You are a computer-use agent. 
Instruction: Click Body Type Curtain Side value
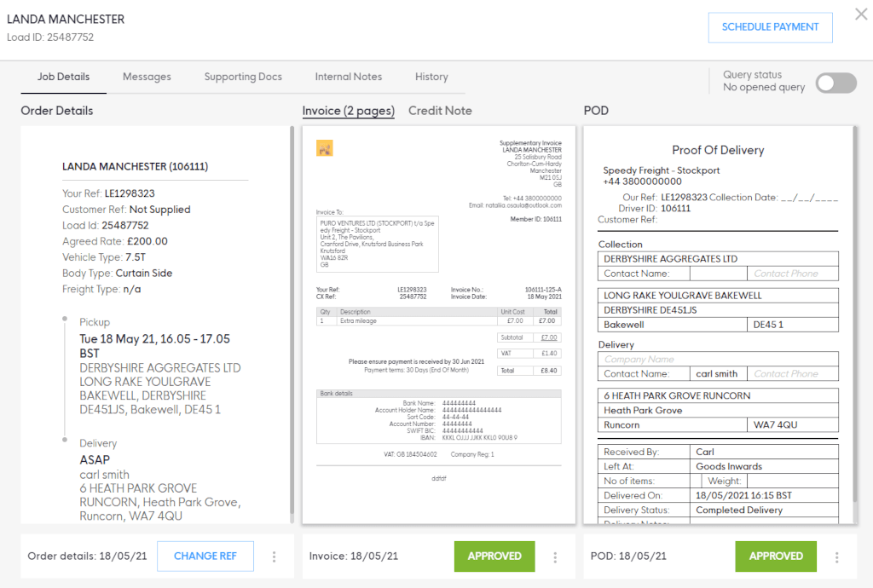pyautogui.click(x=143, y=274)
